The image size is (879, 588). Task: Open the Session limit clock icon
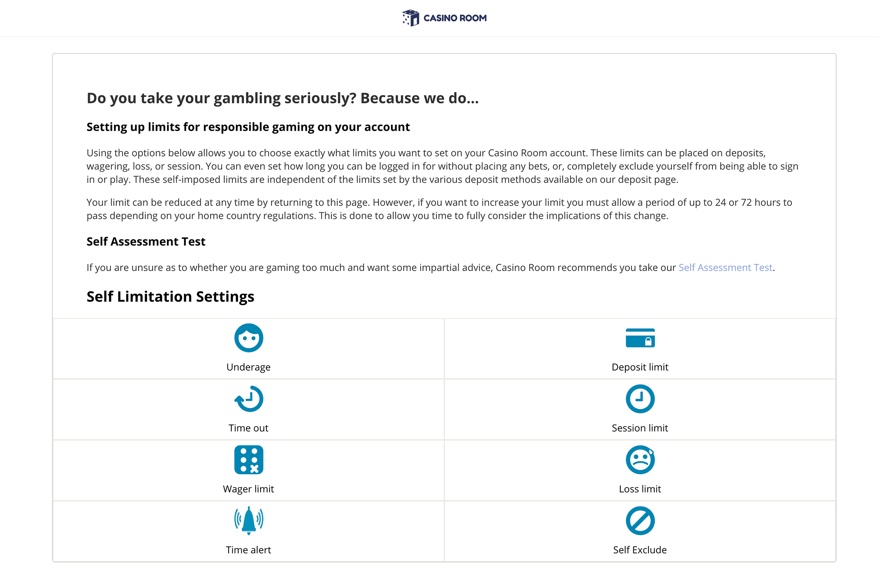pos(640,399)
